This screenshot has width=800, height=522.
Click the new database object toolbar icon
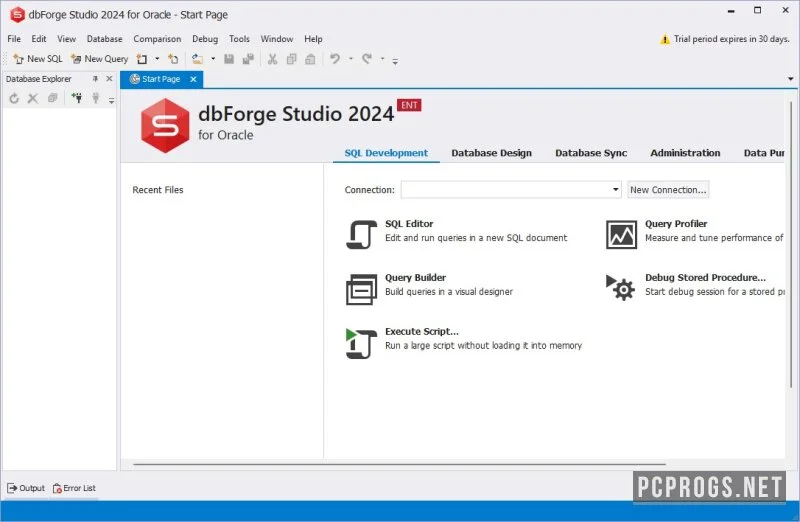[x=173, y=59]
